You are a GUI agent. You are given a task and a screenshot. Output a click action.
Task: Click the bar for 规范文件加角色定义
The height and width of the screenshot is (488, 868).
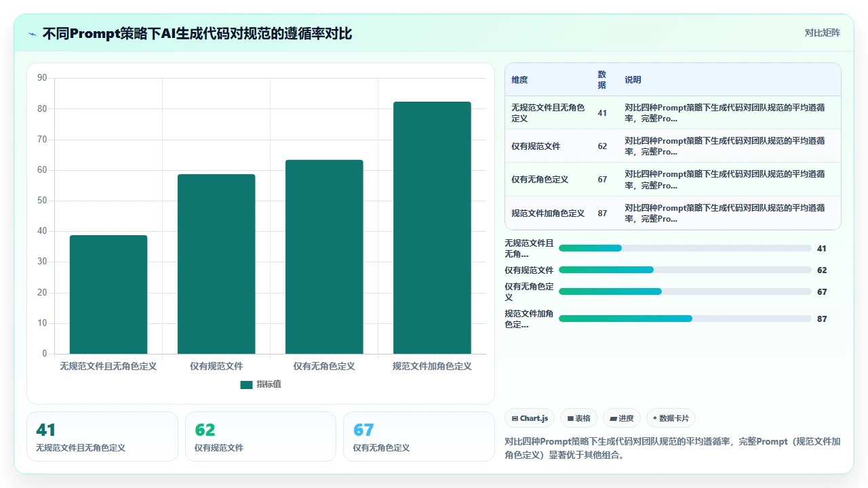(x=432, y=228)
